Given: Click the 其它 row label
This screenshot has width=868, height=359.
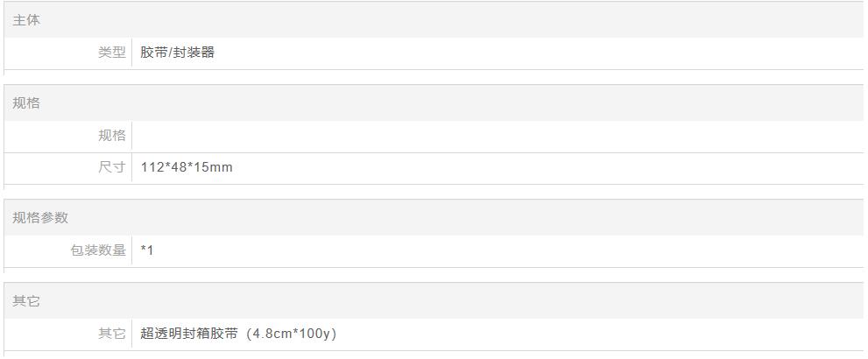Looking at the screenshot, I should pyautogui.click(x=112, y=334).
